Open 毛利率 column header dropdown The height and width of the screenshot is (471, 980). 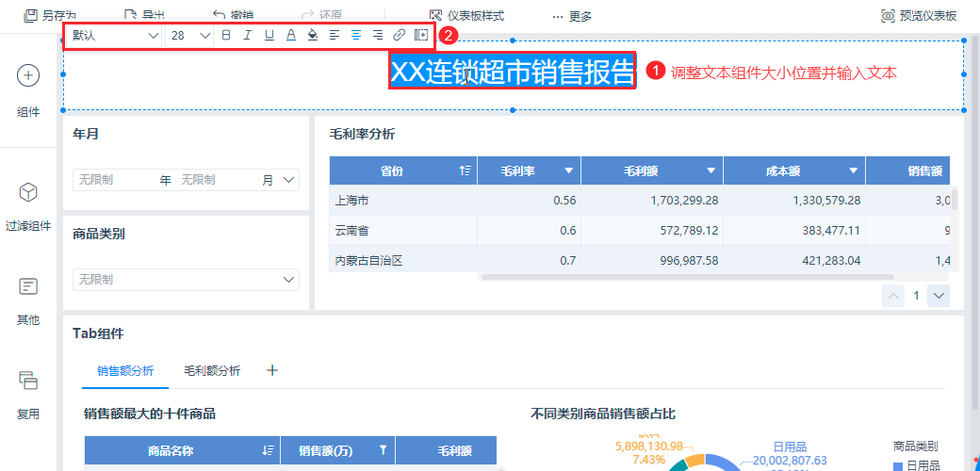tap(568, 171)
